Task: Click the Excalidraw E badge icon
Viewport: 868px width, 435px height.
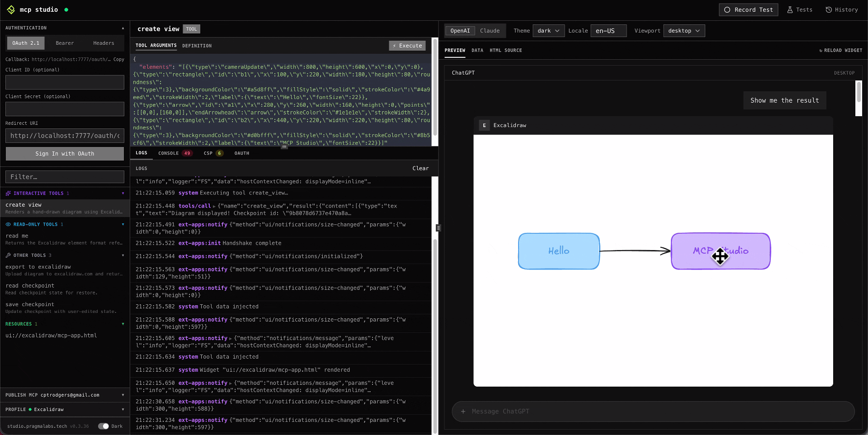Action: coord(484,125)
